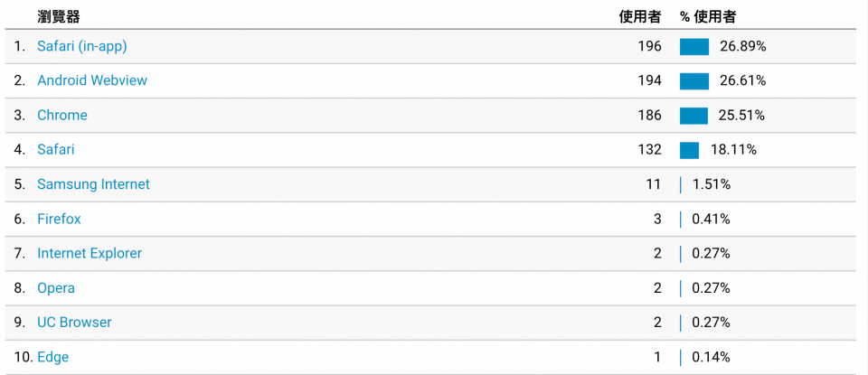Click the % 使用者 column header
Screen dimensions: 868x375
[708, 17]
